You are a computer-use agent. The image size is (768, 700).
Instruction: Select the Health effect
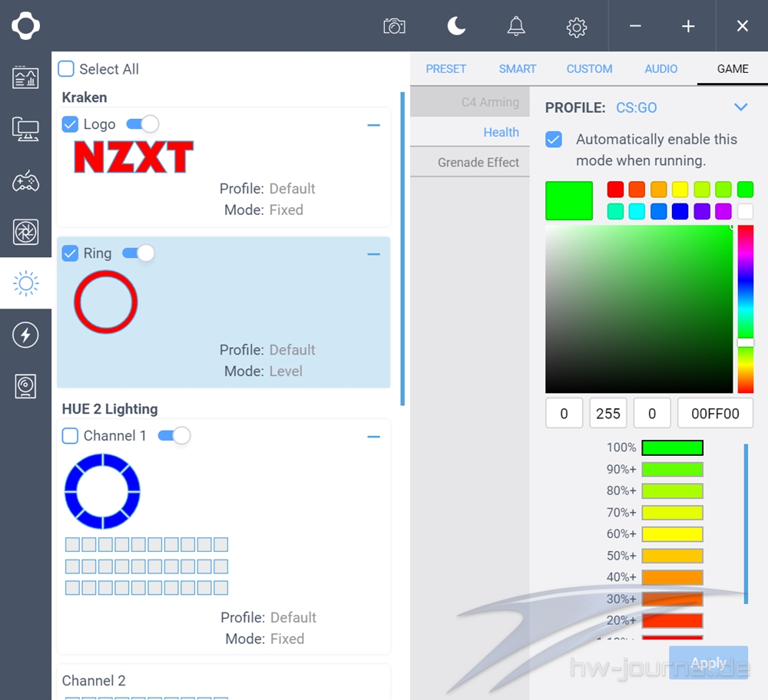tap(470, 132)
